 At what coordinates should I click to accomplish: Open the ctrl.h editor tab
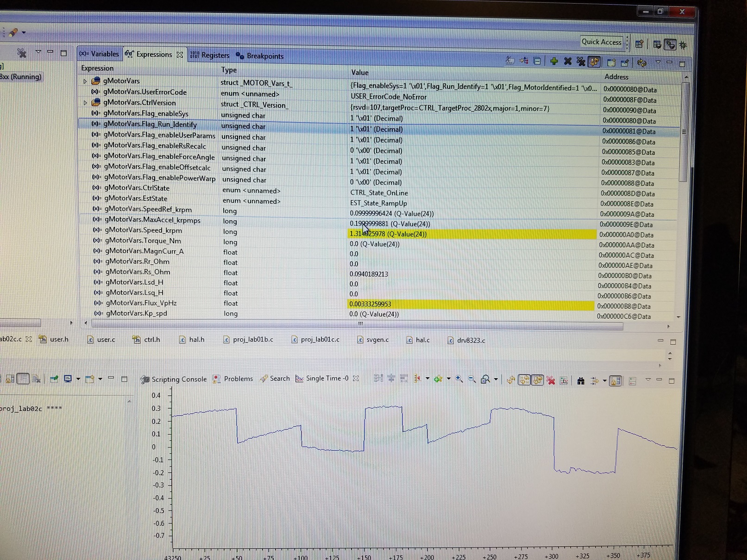(146, 340)
